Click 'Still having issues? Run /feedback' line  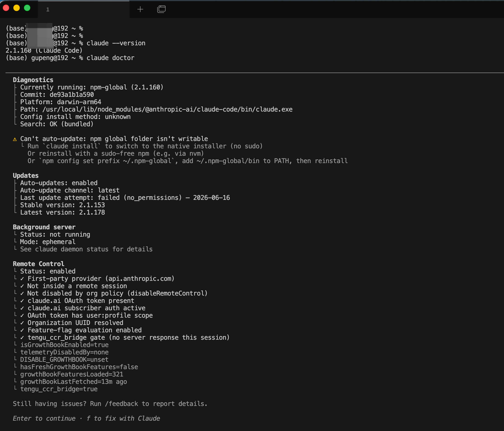click(x=110, y=404)
